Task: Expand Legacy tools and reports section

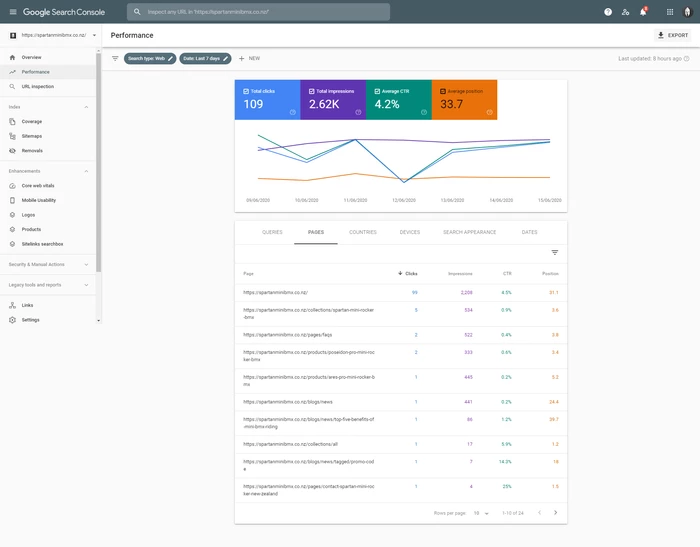Action: pos(86,285)
